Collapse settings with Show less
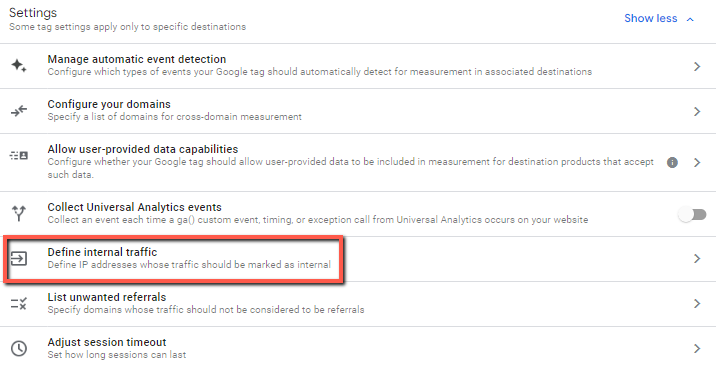716x369 pixels. tap(651, 18)
